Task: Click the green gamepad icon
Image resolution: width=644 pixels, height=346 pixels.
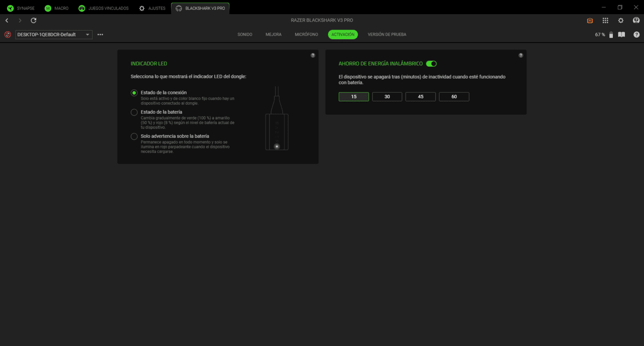Action: 82,9
